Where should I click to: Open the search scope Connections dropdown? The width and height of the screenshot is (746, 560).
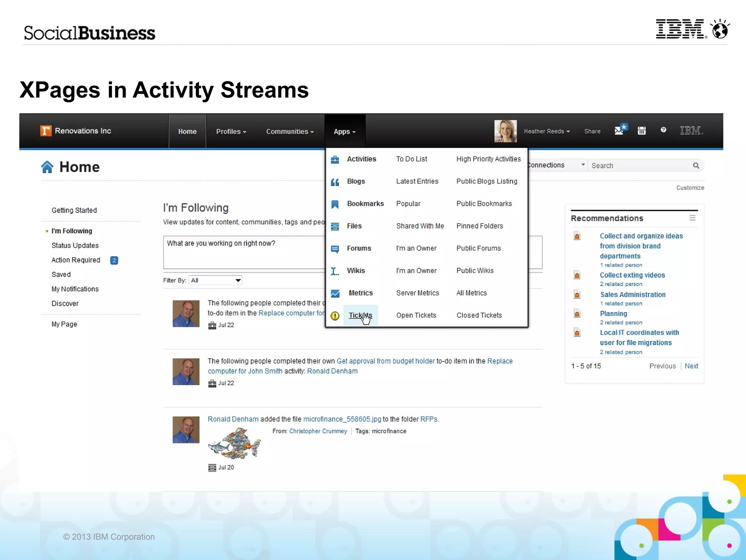(x=556, y=165)
